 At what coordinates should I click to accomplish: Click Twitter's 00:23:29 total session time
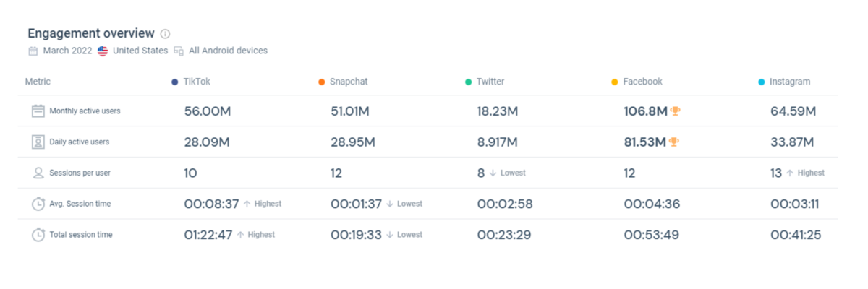pos(505,235)
